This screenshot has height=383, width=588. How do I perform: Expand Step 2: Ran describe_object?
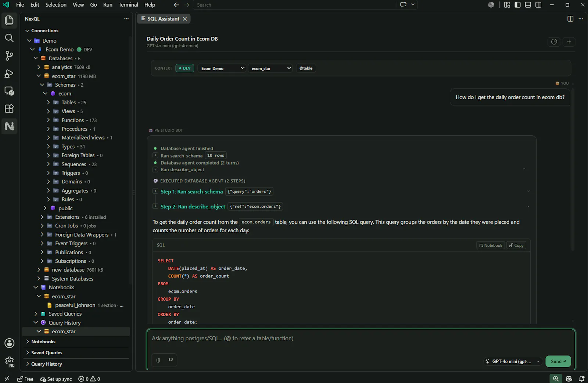[156, 206]
